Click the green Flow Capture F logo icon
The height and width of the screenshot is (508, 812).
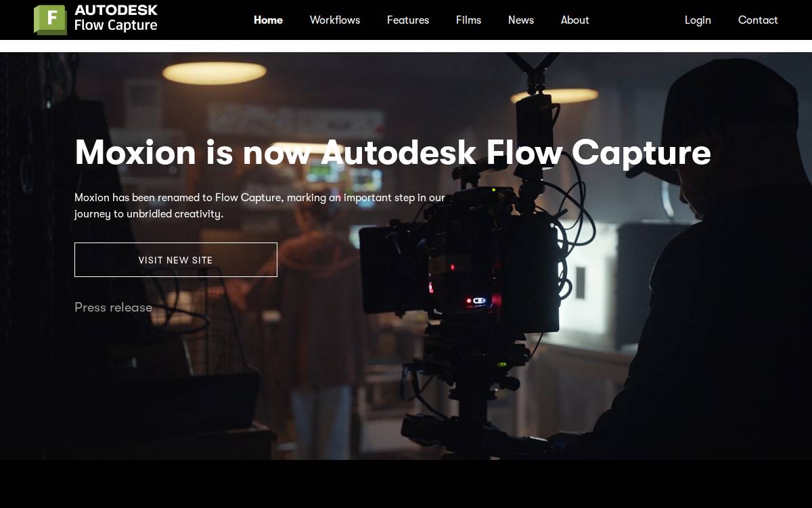[50, 20]
